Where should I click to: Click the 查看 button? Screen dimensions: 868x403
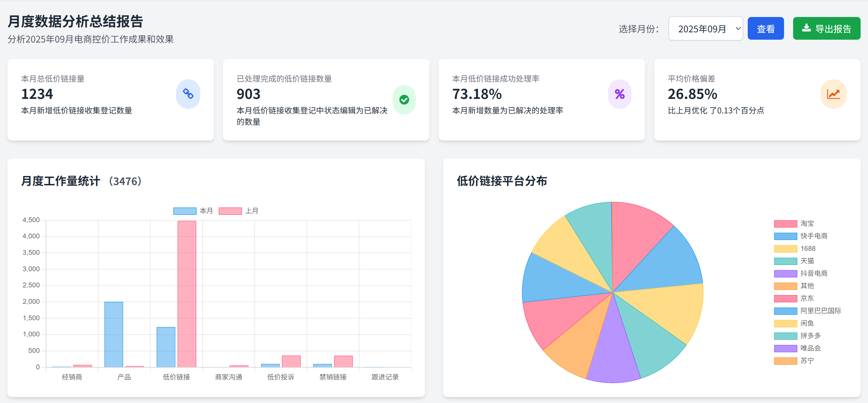[x=765, y=29]
